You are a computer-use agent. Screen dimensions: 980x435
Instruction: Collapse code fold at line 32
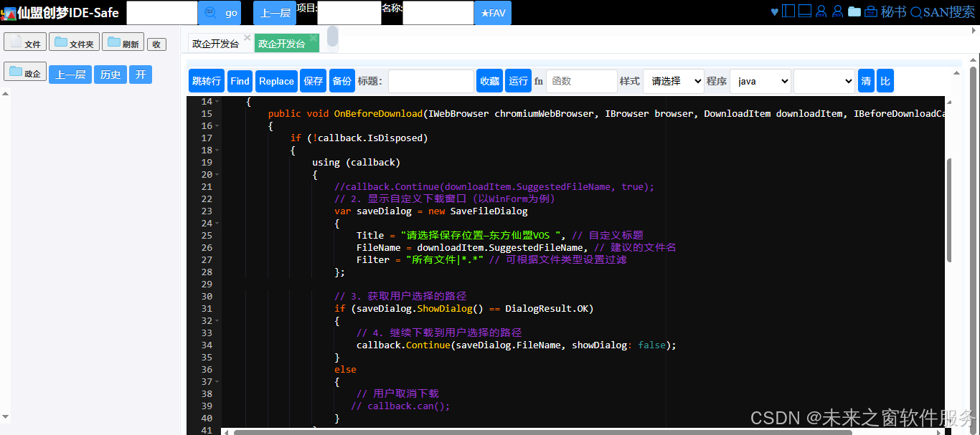(x=217, y=321)
